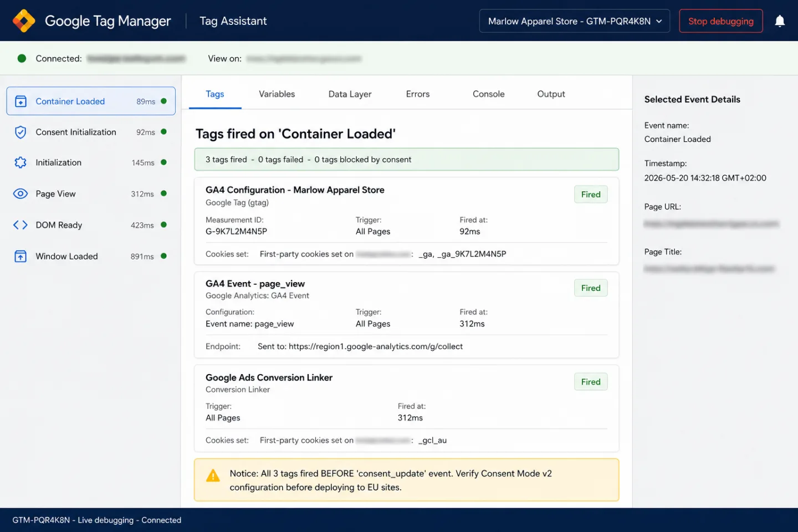Open the notifications bell icon
Screen dimensions: 798x532
(780, 21)
